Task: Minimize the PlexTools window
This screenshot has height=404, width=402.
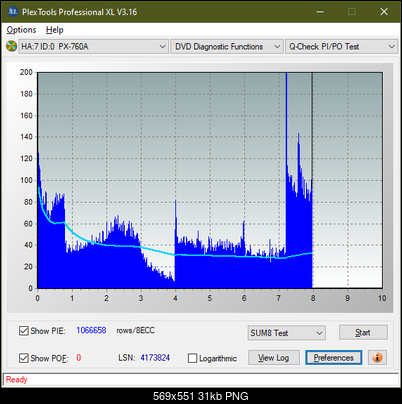Action: pos(320,12)
